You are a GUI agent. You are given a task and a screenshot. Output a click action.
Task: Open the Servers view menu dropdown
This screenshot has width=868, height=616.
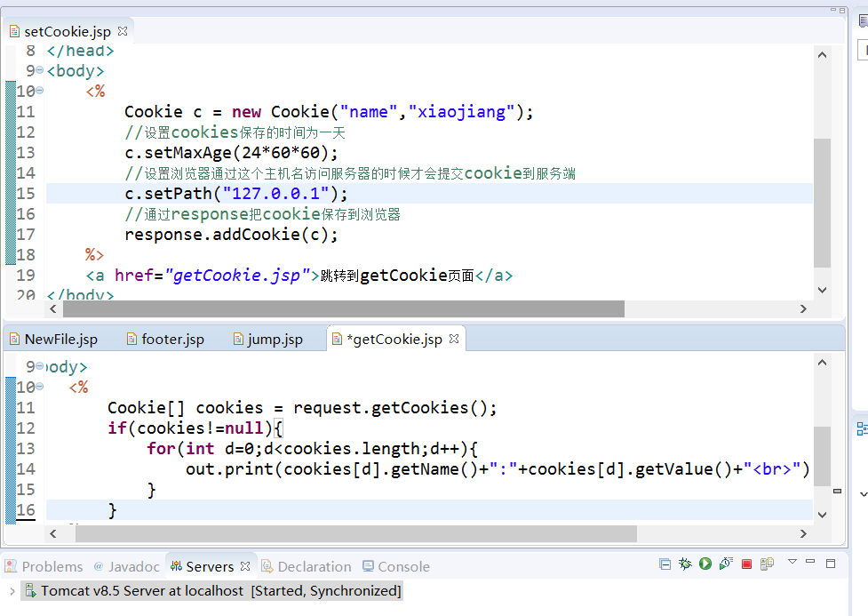tap(792, 563)
